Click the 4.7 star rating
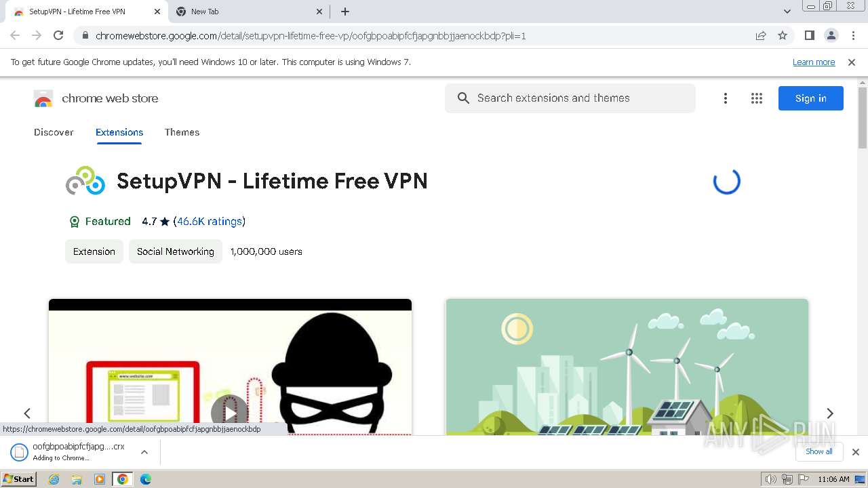The height and width of the screenshot is (488, 868). click(156, 222)
